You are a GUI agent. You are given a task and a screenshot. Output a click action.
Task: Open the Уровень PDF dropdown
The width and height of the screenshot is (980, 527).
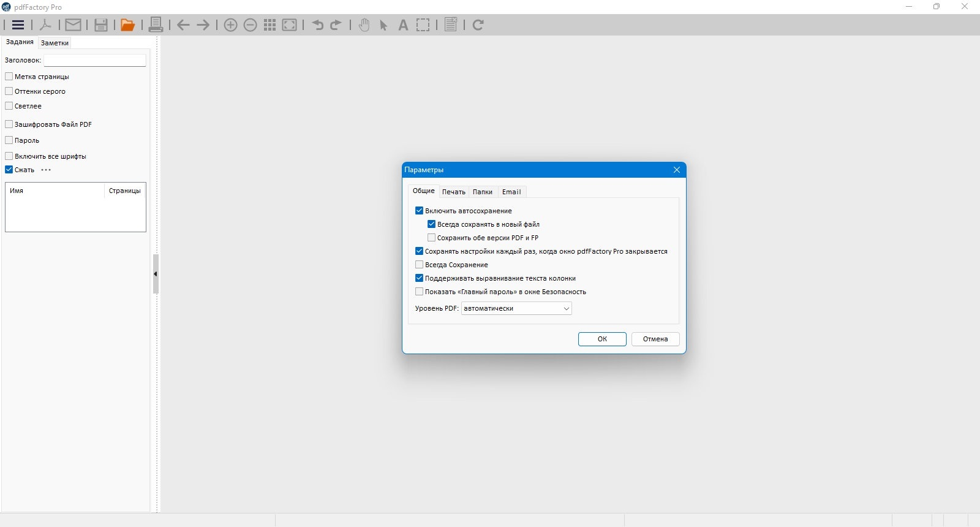pyautogui.click(x=516, y=308)
